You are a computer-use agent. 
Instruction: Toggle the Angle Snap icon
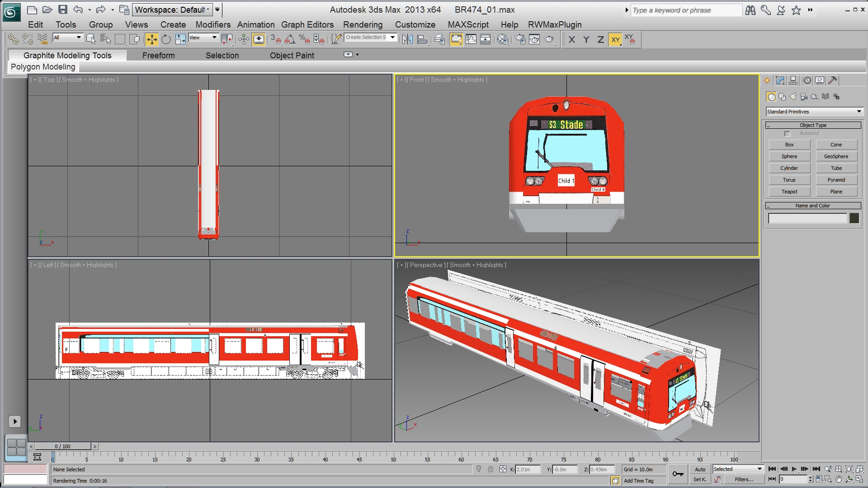tap(290, 40)
